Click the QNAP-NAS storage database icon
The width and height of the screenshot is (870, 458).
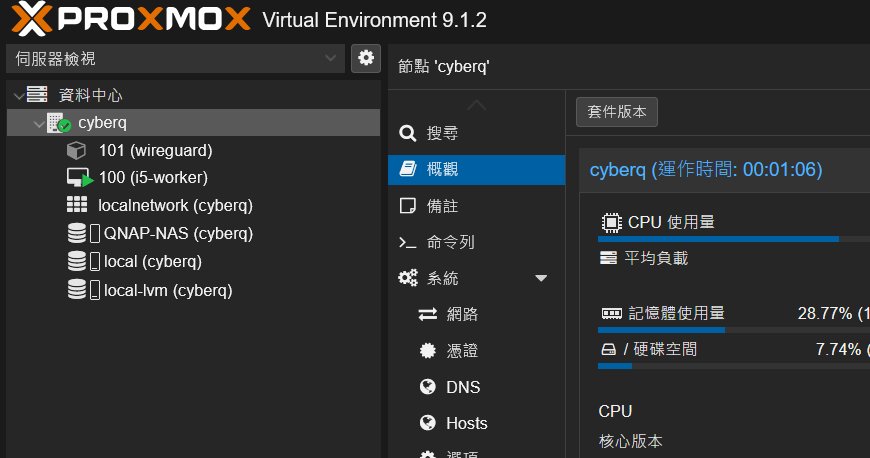click(77, 233)
